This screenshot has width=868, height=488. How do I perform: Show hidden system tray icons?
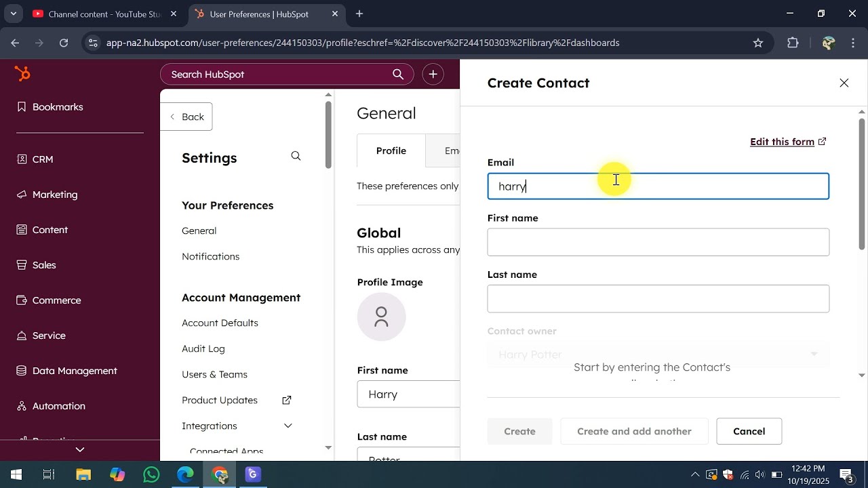[x=695, y=474]
